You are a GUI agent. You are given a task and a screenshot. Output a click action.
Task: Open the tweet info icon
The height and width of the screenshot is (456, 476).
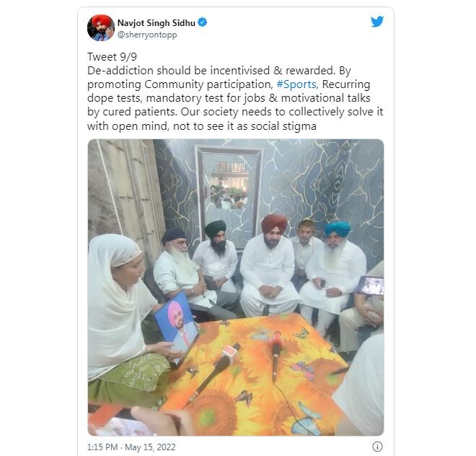point(377,447)
